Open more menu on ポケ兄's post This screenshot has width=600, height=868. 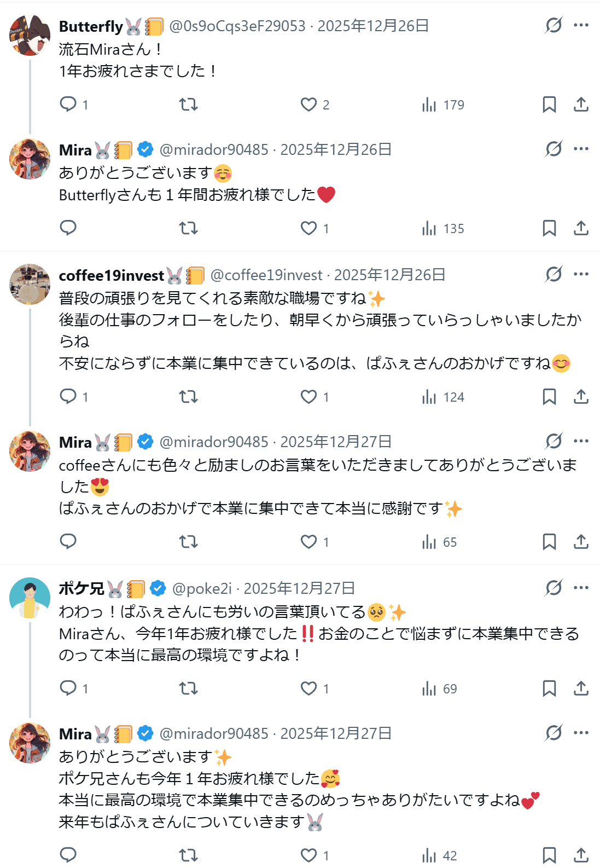tap(581, 588)
